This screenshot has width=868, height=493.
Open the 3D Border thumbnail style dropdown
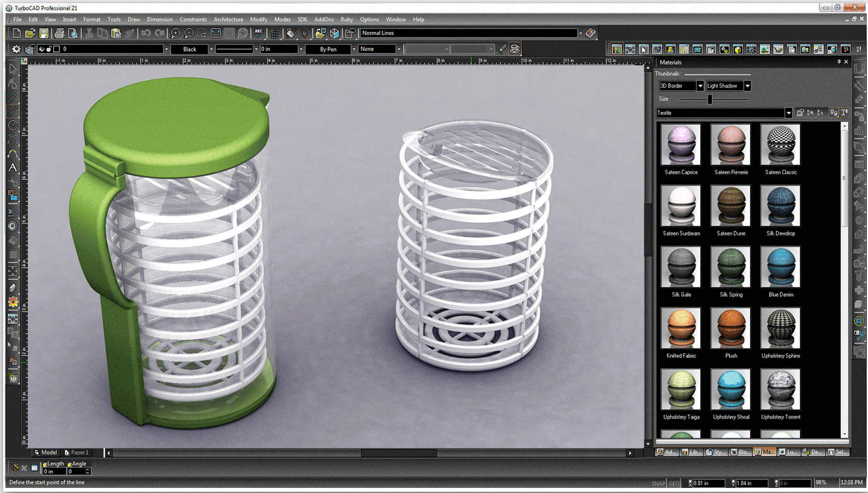coord(700,86)
